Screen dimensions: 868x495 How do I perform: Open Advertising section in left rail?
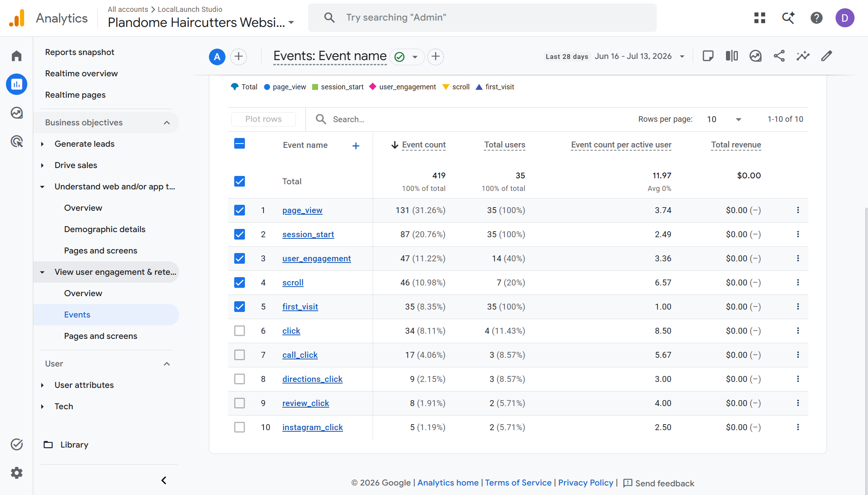pyautogui.click(x=17, y=141)
